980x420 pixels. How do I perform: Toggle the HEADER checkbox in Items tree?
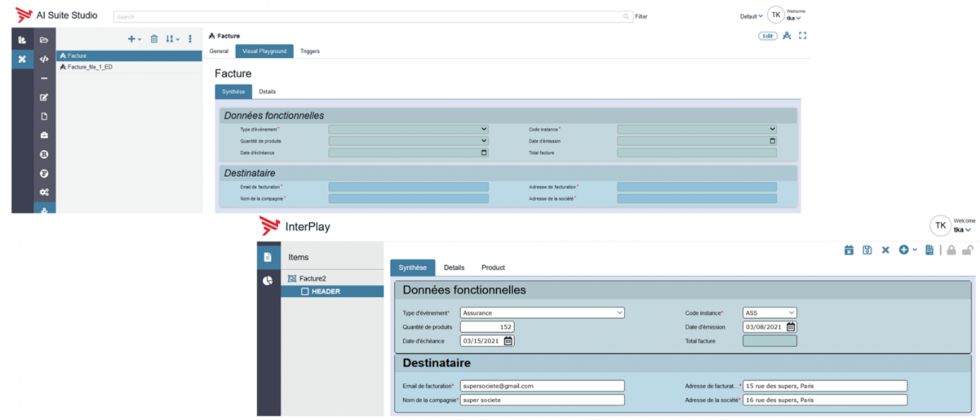(x=305, y=291)
